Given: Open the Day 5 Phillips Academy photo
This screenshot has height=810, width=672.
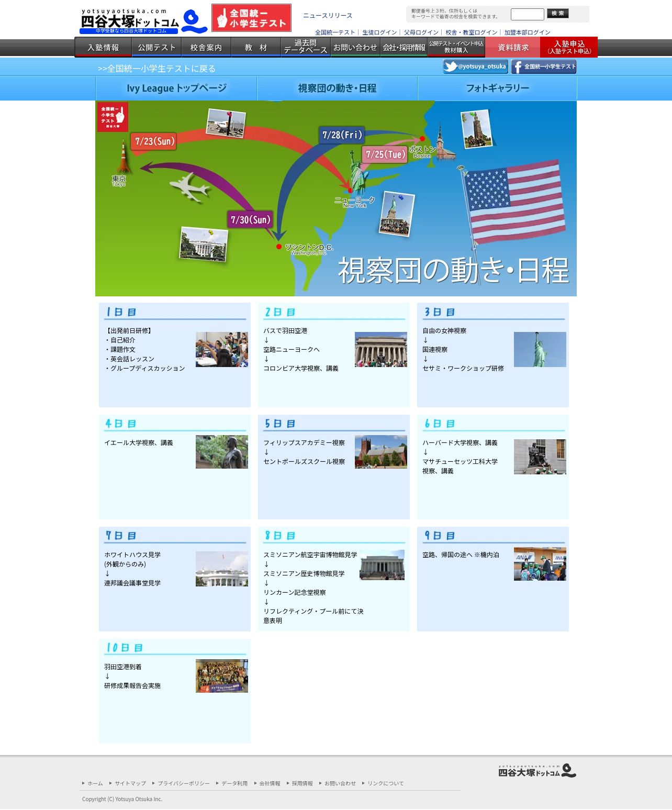Looking at the screenshot, I should tap(381, 452).
